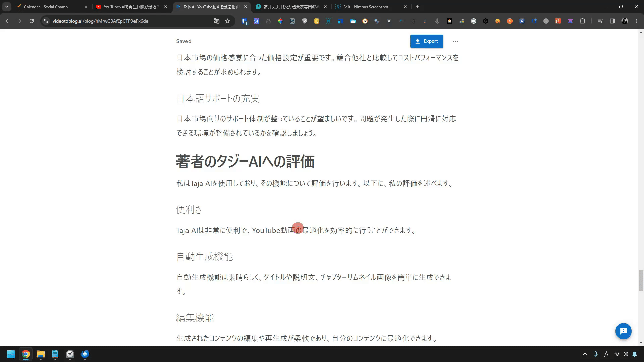The width and height of the screenshot is (644, 362).
Task: Click the Nimbus Screenshot extension icon
Action: [329, 21]
